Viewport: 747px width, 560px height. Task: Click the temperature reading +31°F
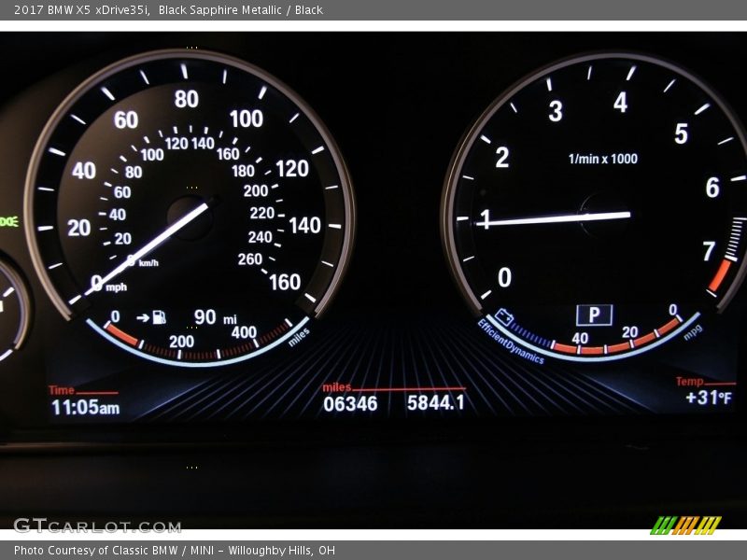709,398
